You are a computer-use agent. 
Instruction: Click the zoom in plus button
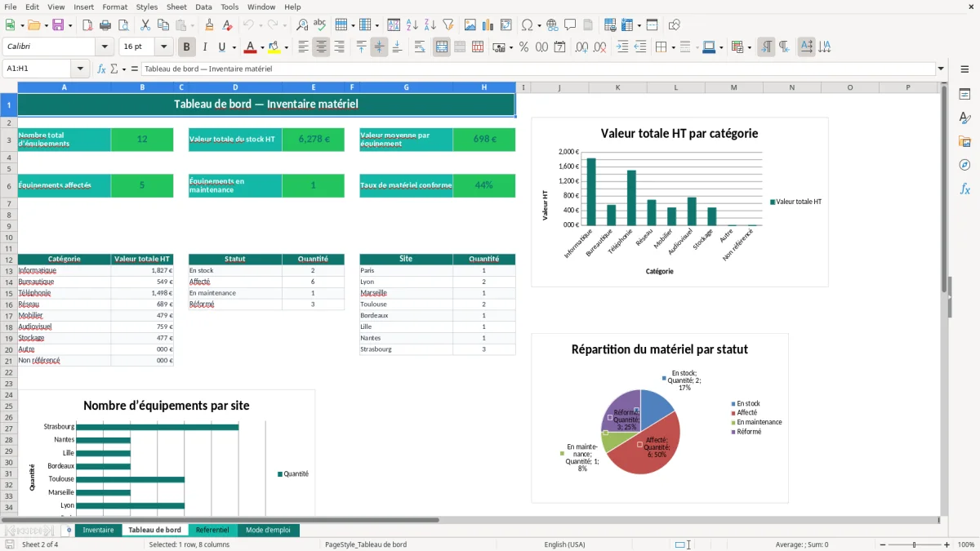[947, 544]
